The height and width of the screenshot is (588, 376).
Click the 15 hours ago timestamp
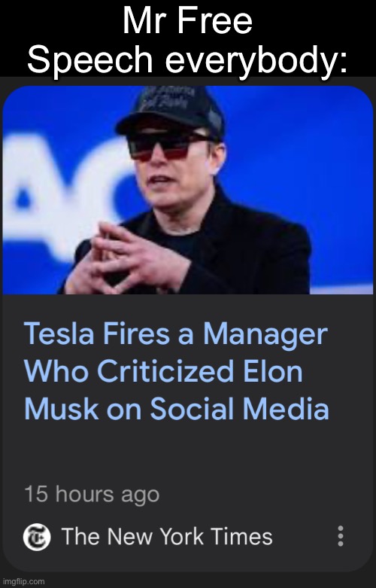pos(92,494)
